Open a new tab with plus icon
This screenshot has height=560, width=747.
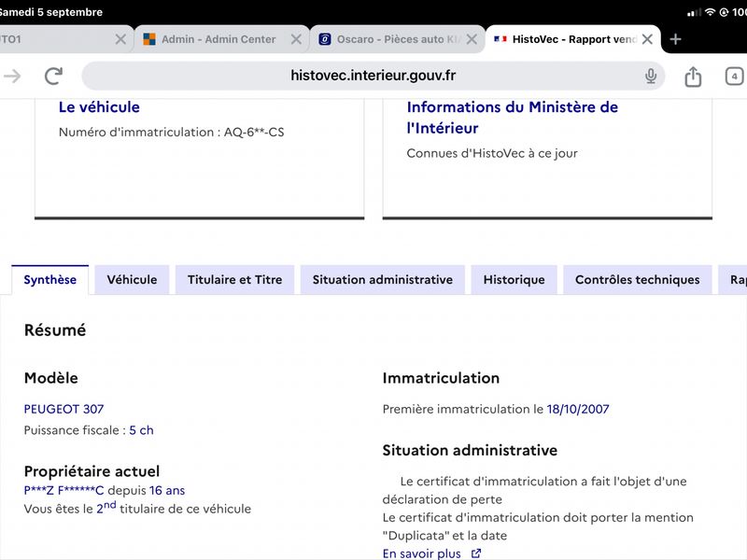(x=675, y=39)
